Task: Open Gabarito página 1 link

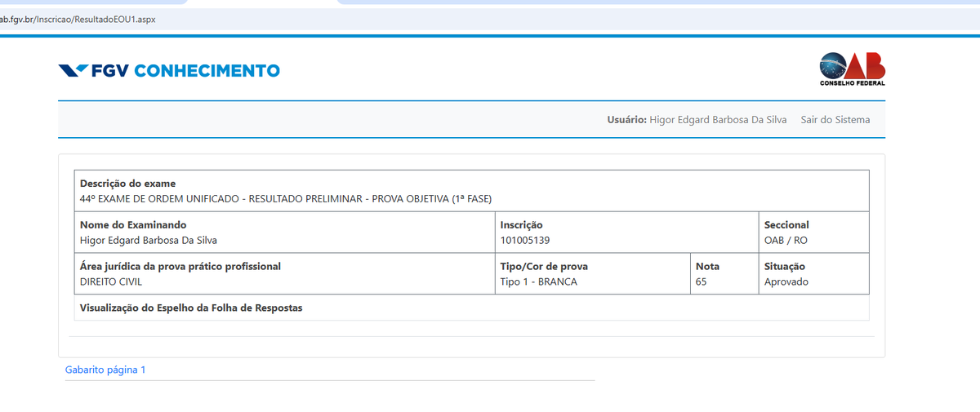Action: coord(105,370)
